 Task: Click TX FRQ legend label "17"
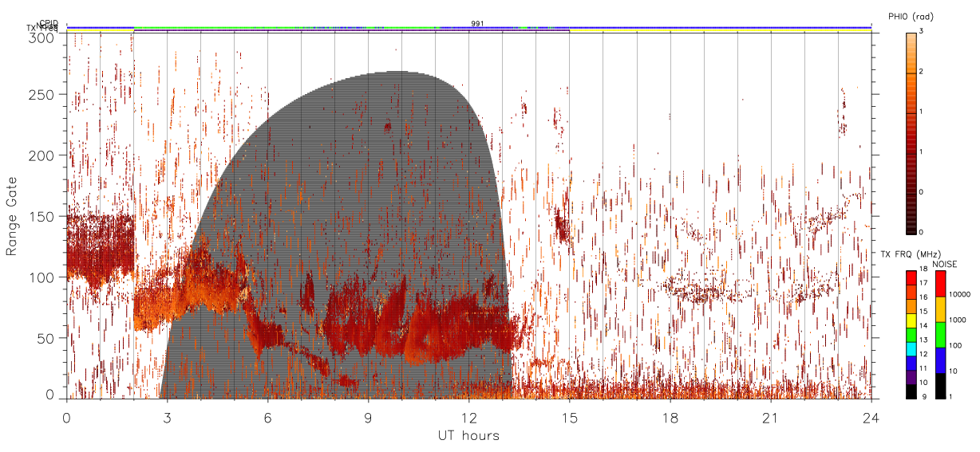[923, 283]
